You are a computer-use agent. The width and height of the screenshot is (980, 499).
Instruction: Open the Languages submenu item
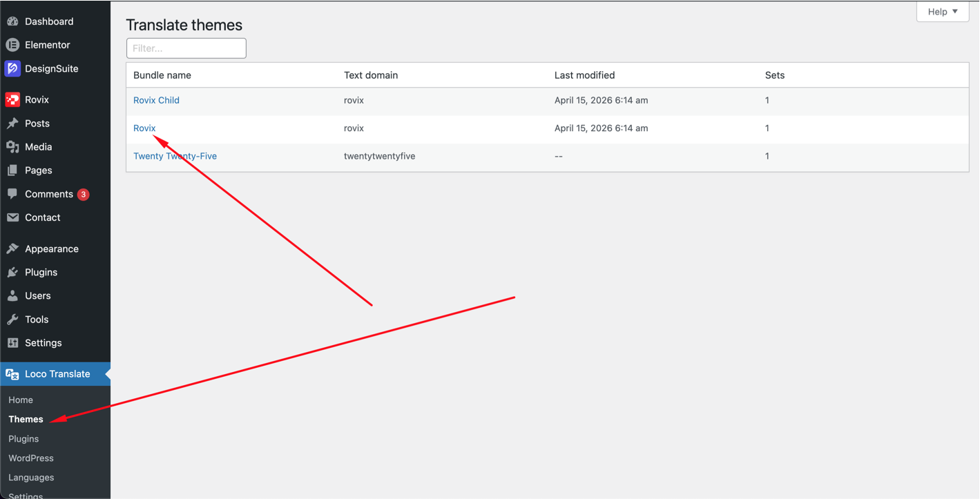pyautogui.click(x=31, y=478)
